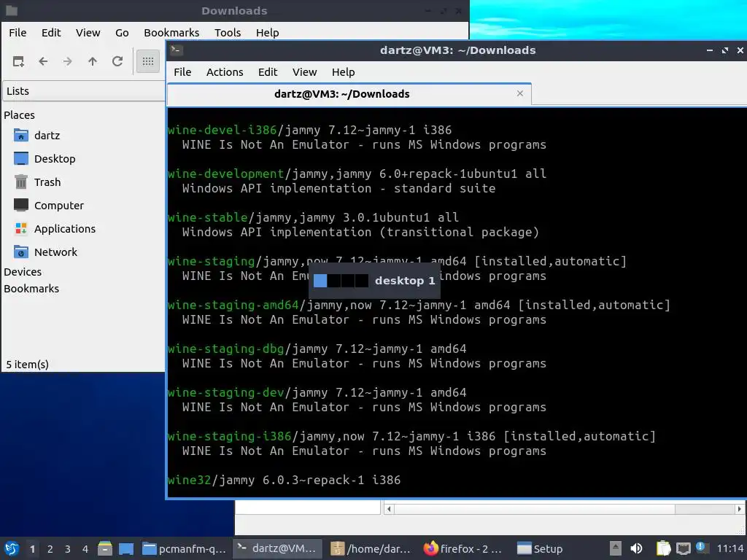Click left arrow of horizontal scrollbar
Screen dimensions: 747x560
390,509
